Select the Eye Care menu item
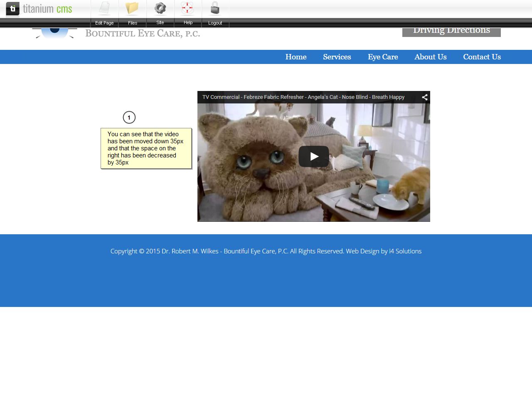The width and height of the screenshot is (532, 400). pyautogui.click(x=382, y=57)
